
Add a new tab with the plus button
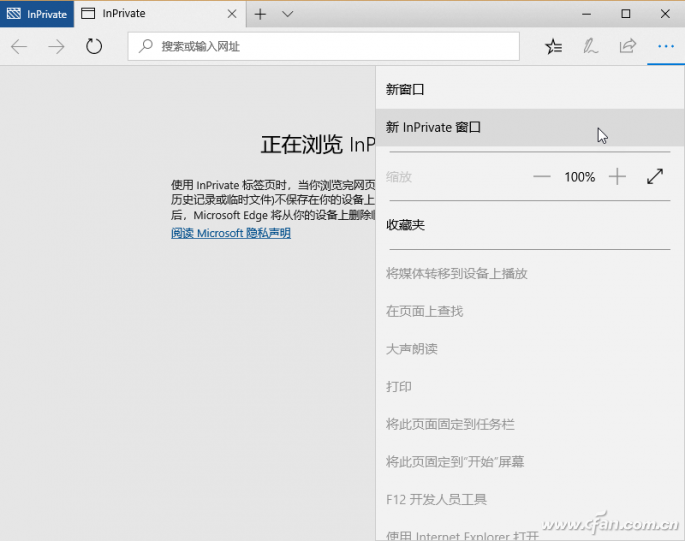260,14
